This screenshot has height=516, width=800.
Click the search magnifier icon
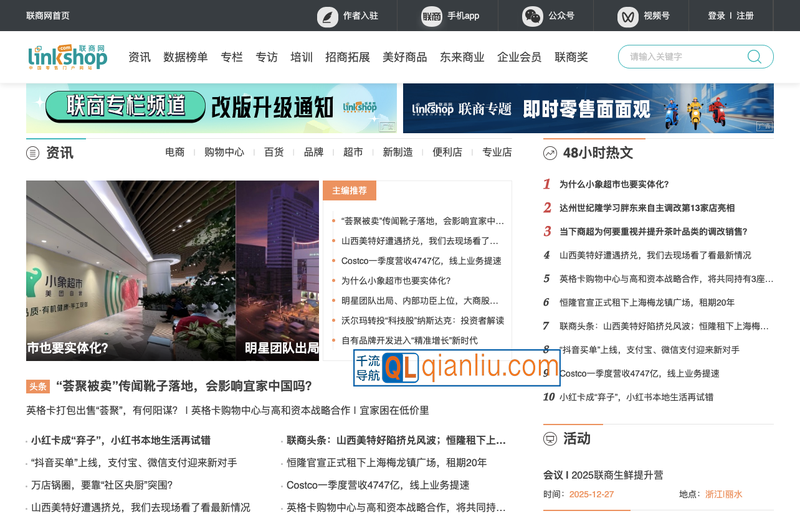[754, 56]
